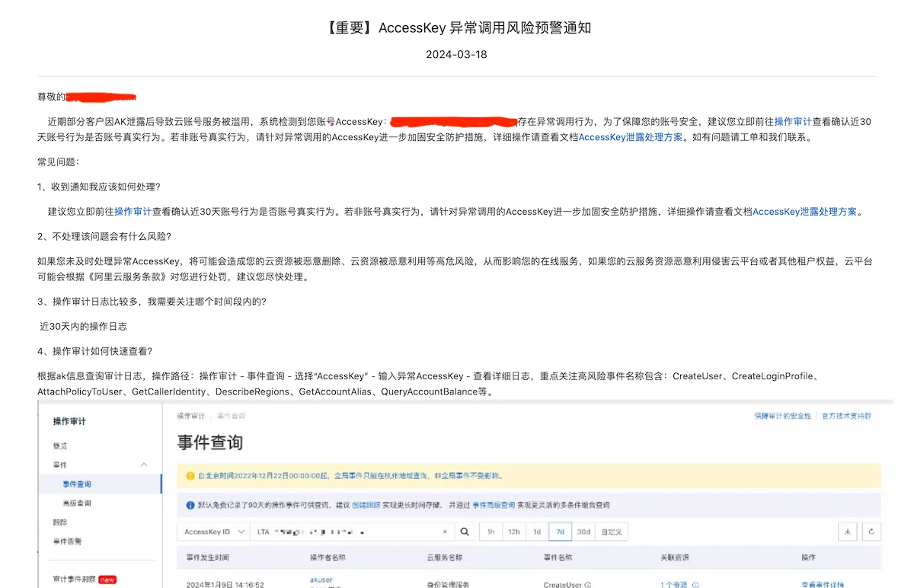Open 审计事件洞察 in the sidebar
The height and width of the screenshot is (588, 914).
click(x=74, y=579)
